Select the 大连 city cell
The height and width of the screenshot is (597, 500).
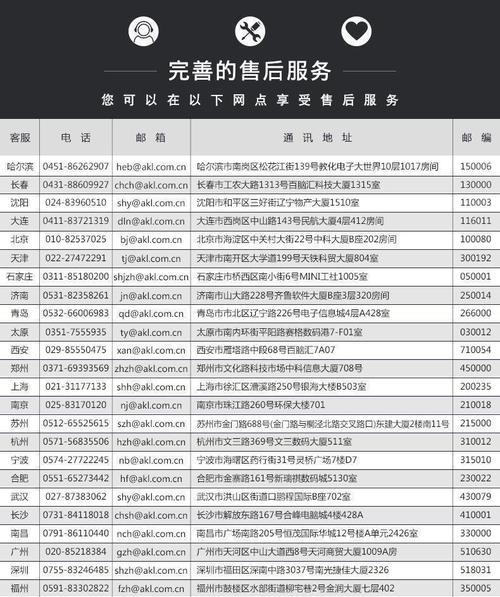point(20,221)
